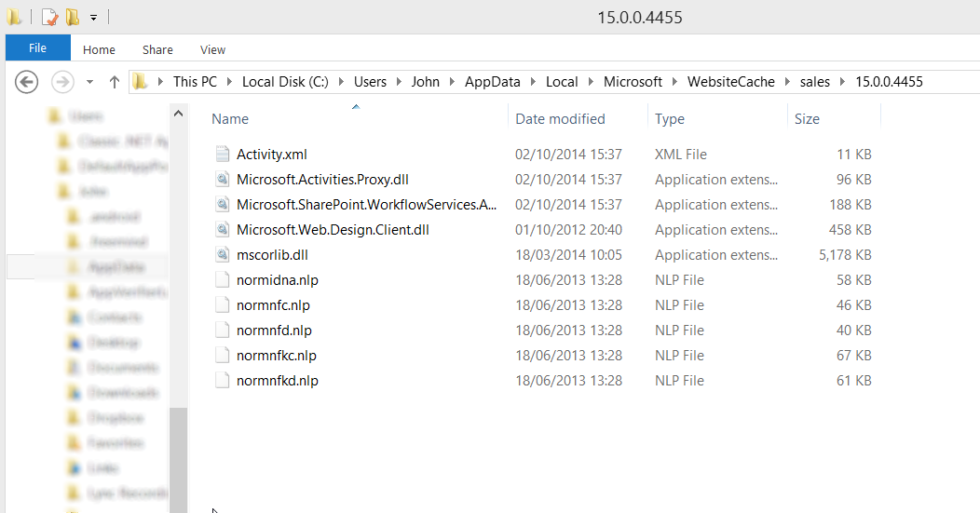Navigate to AppData in breadcrumb
The image size is (980, 513).
click(x=493, y=82)
